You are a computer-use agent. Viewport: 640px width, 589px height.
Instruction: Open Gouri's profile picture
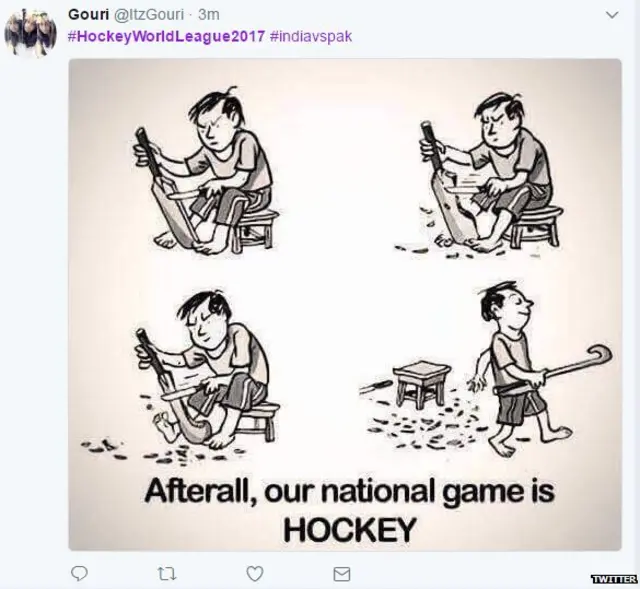pyautogui.click(x=30, y=33)
